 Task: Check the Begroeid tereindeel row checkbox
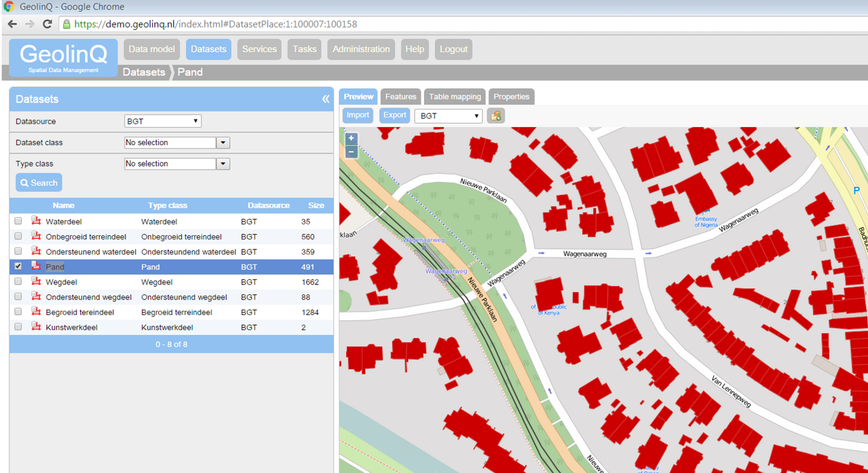[18, 311]
